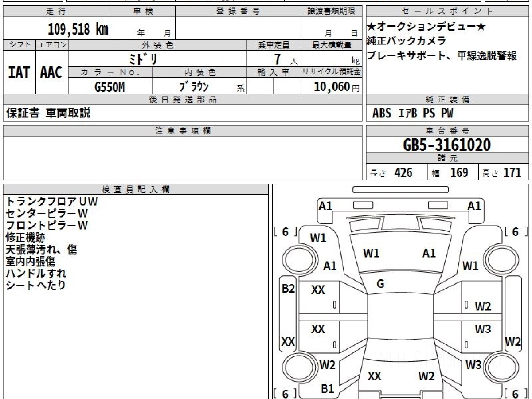532x399 pixels.
Task: Select the 乗車定員 header
Action: pyautogui.click(x=274, y=45)
